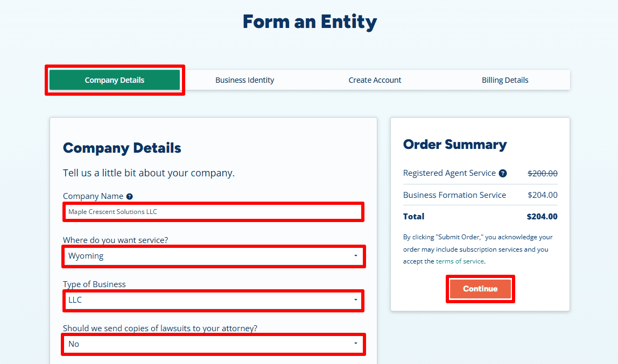Click the Company Name input field
618x364 pixels.
[x=213, y=212]
